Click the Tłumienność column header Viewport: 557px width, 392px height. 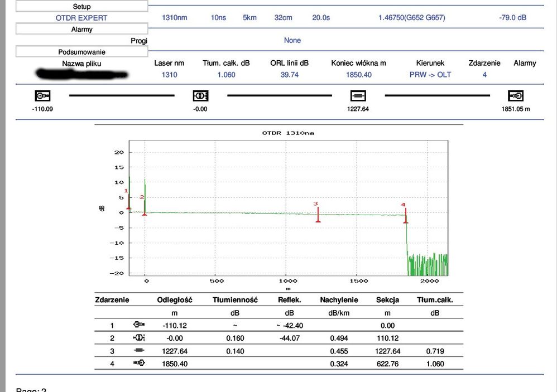[235, 300]
